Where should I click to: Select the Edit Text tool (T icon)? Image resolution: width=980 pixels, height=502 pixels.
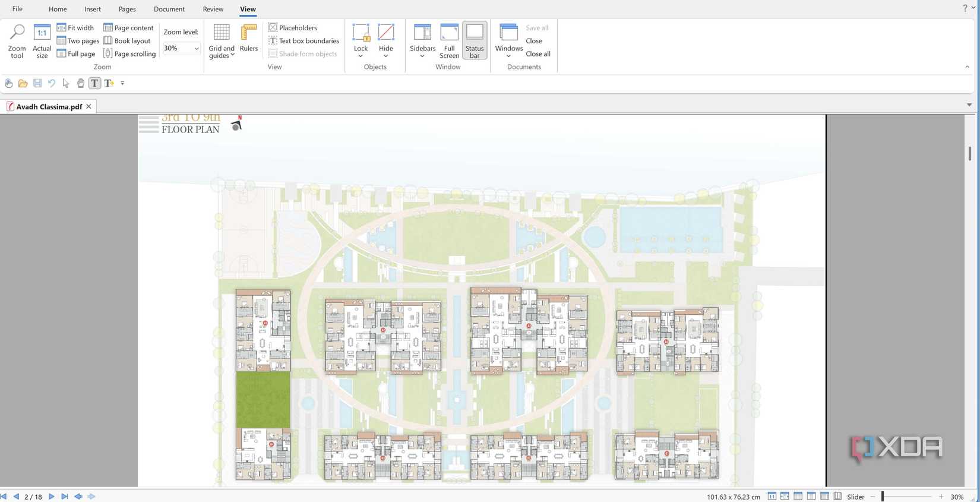click(94, 83)
